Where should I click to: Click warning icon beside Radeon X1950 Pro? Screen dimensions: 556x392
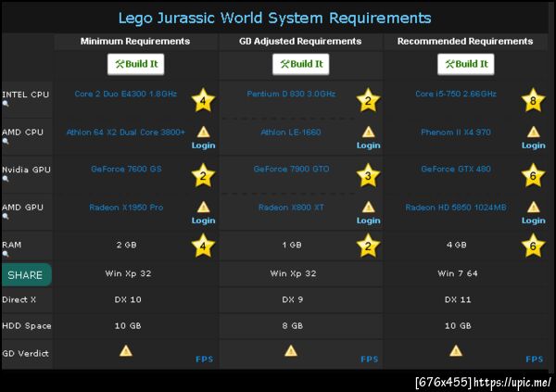pos(203,207)
